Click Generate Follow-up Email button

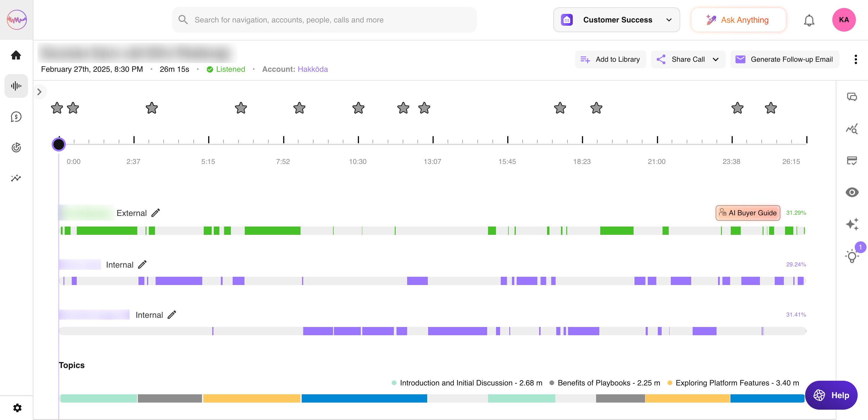coord(784,60)
